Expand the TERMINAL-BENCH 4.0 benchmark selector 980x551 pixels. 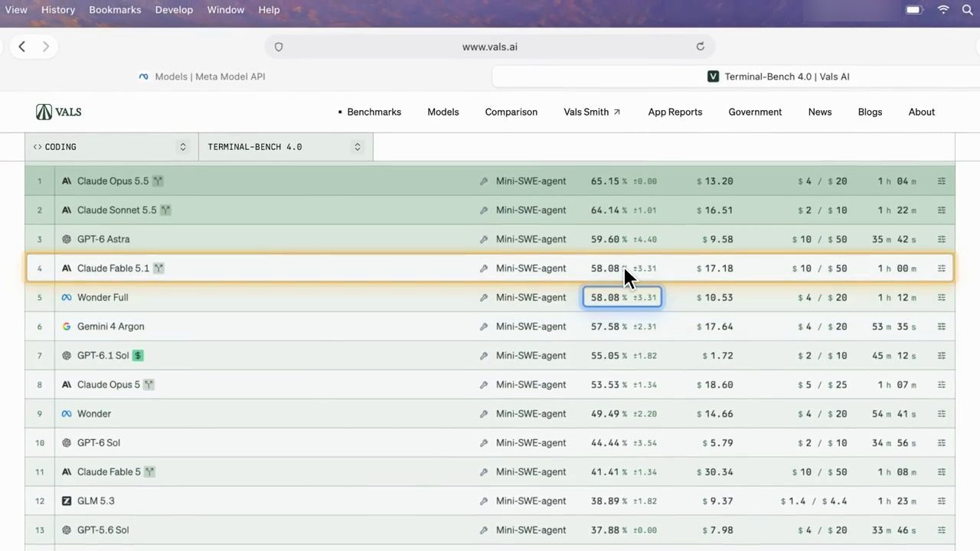(286, 147)
